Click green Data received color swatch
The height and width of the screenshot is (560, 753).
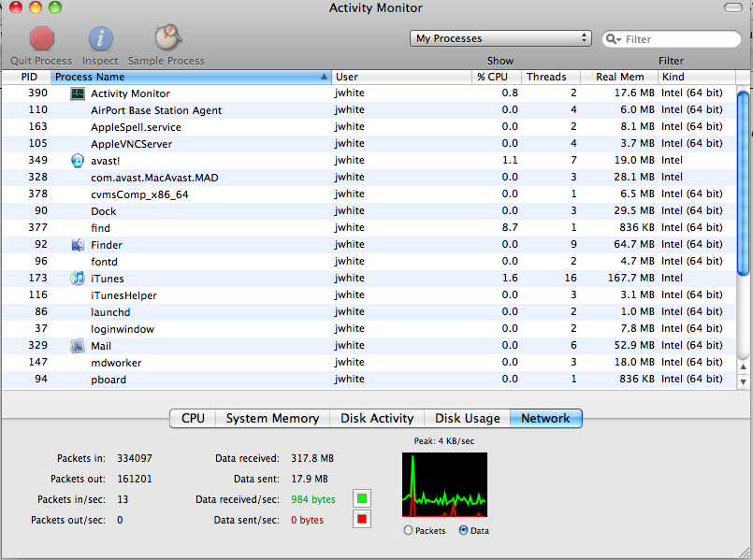(x=362, y=498)
